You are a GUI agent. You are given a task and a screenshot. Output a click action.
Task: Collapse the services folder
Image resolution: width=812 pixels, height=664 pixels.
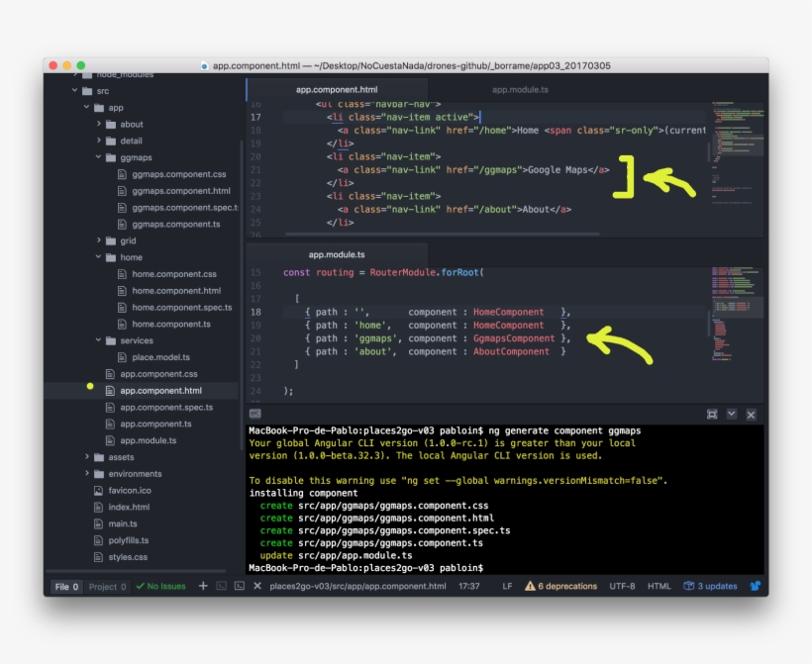[x=98, y=340]
